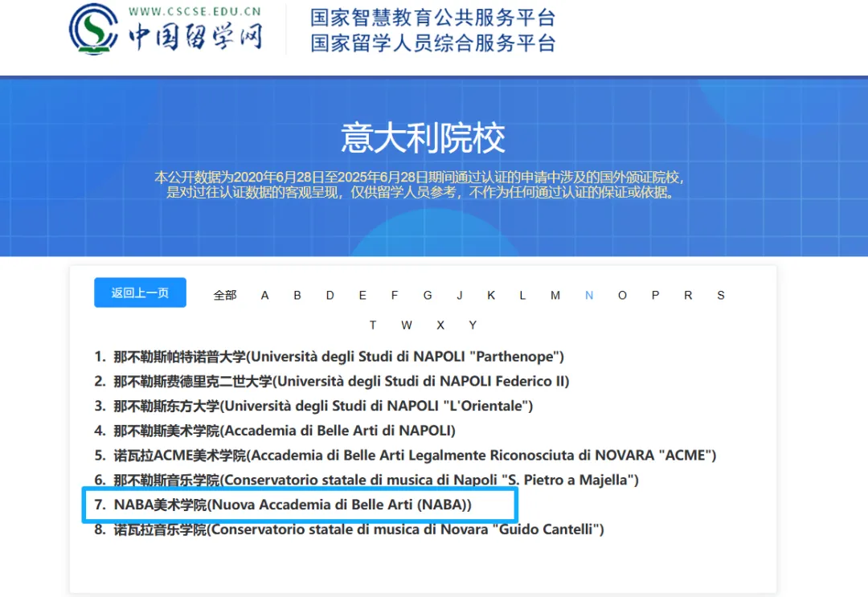Select the 全部 filter tab
This screenshot has height=597, width=868.
coord(225,296)
